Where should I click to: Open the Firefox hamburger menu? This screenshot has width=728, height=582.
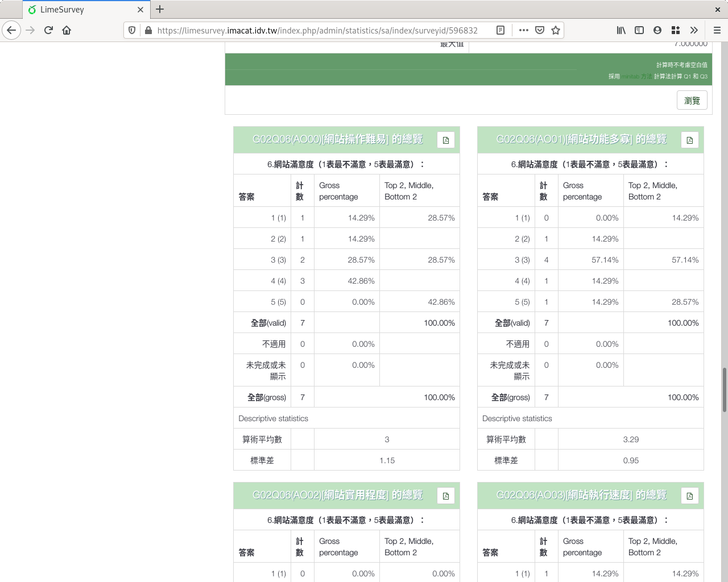[x=717, y=30]
